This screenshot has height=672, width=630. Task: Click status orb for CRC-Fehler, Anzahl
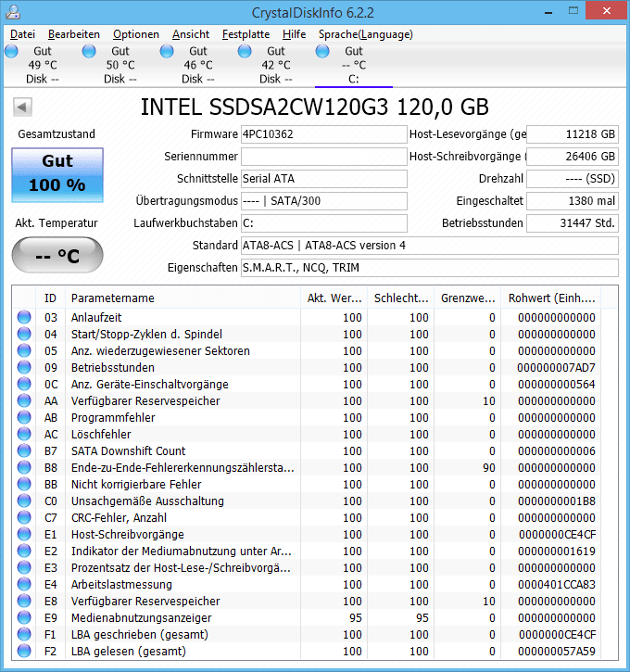tap(24, 518)
